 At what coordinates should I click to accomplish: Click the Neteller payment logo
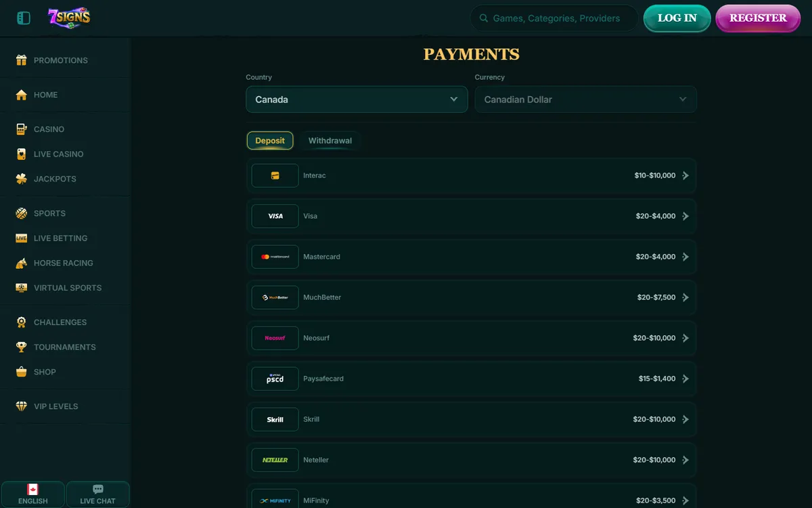(x=275, y=460)
